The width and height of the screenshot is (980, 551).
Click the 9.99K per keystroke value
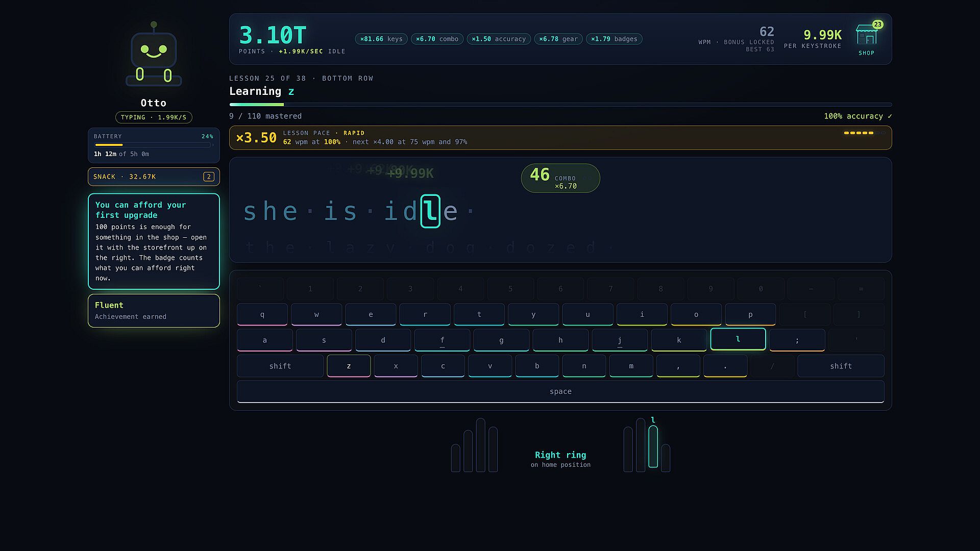coord(822,35)
